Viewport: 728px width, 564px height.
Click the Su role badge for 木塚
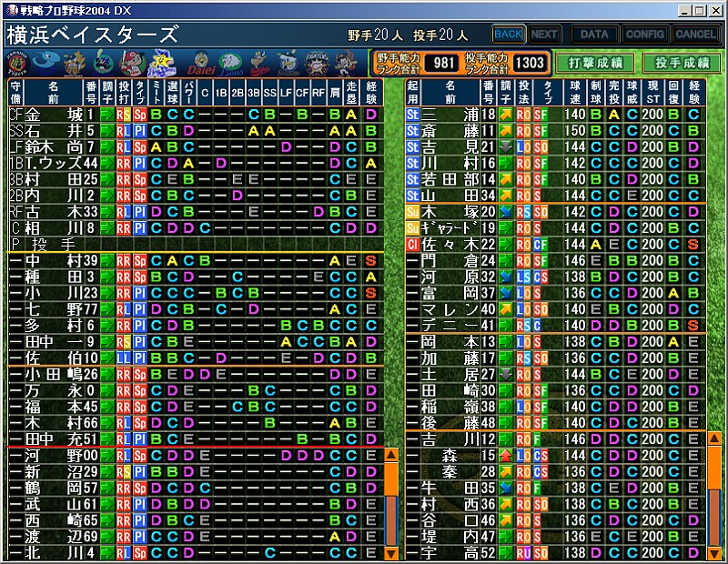(x=412, y=212)
